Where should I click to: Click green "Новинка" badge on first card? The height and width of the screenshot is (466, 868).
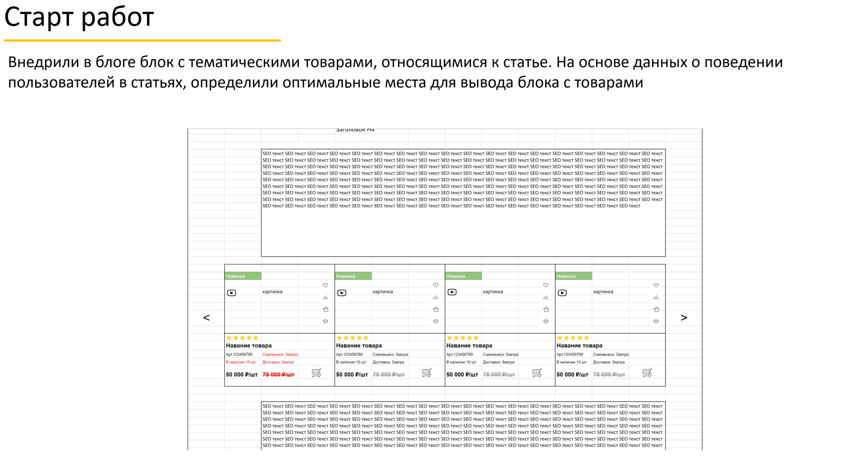click(243, 276)
